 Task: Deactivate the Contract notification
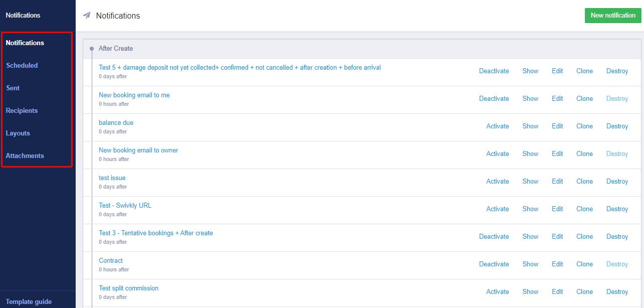pyautogui.click(x=494, y=264)
